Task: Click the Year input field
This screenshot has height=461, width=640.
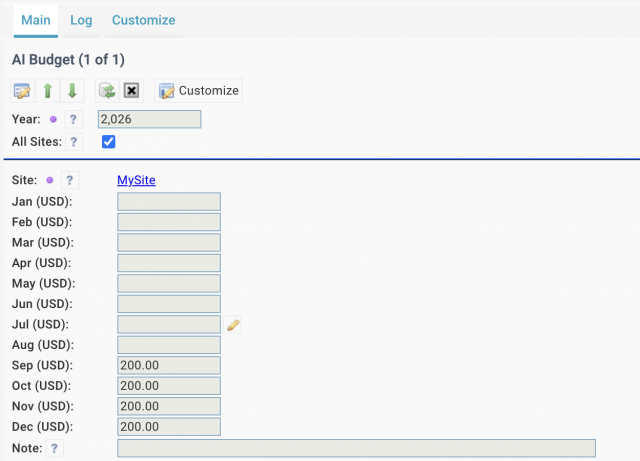Action: [149, 119]
